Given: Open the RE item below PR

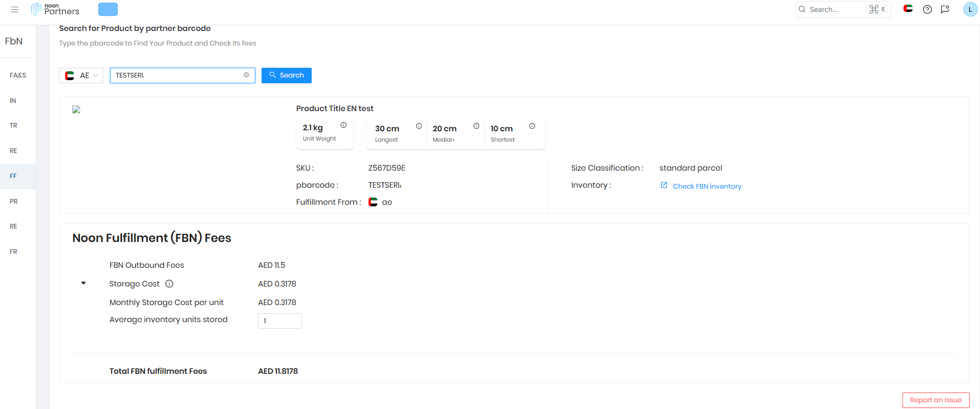Looking at the screenshot, I should point(18,226).
